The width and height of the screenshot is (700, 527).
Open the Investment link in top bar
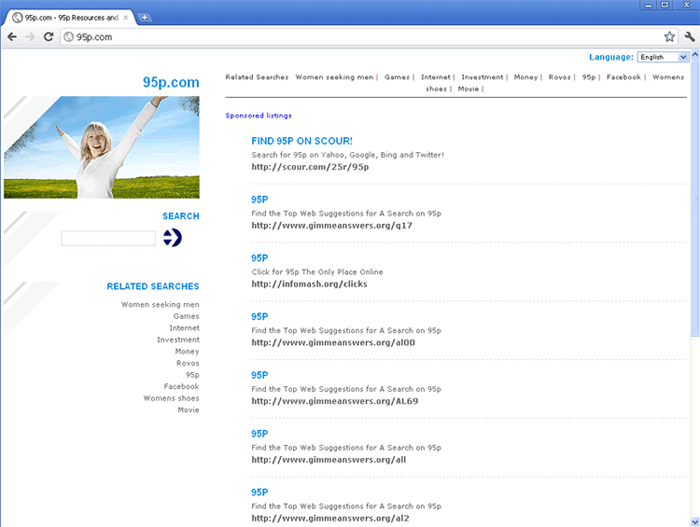(482, 77)
